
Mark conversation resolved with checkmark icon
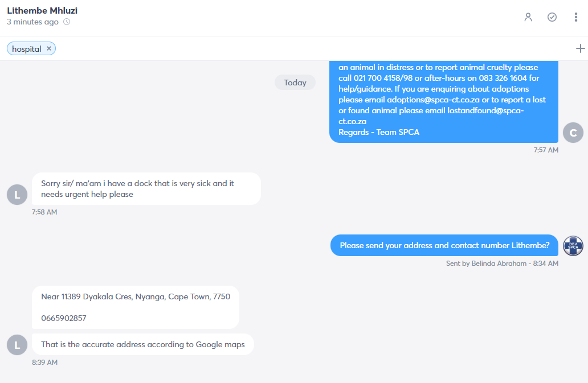[552, 17]
